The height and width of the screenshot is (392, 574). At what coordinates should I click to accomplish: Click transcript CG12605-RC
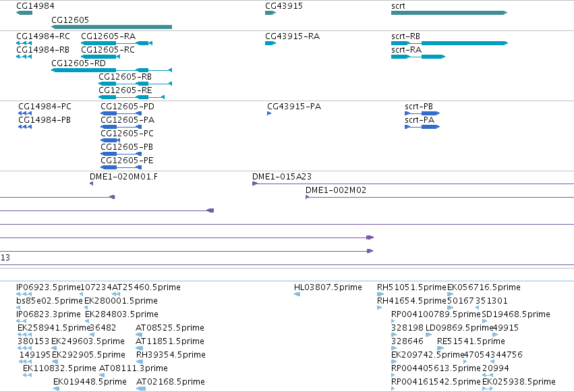tap(101, 57)
